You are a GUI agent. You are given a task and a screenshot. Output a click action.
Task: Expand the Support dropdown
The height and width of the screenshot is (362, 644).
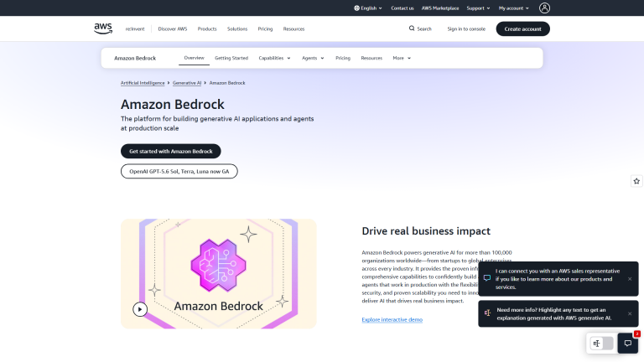tap(479, 8)
